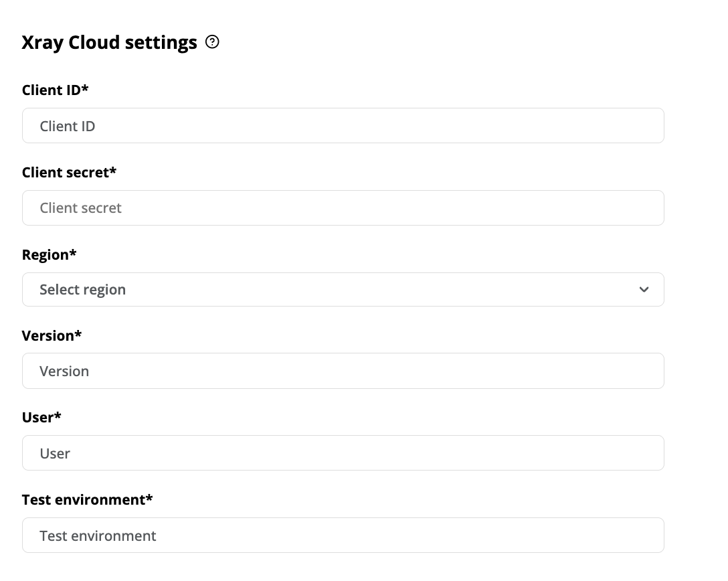Screen dimensions: 728x581
Task: Click inside the Client ID field
Action: click(x=343, y=125)
